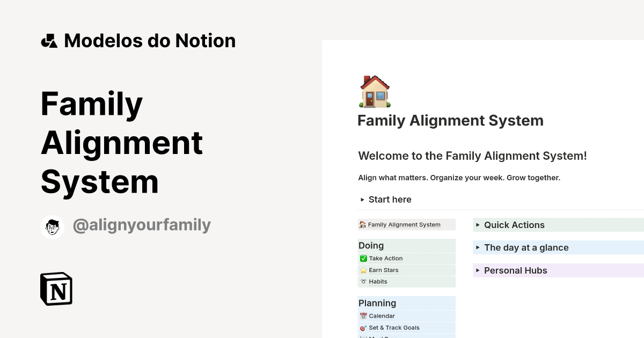The width and height of the screenshot is (644, 338).
Task: Click the house icon above the page title
Action: [374, 91]
